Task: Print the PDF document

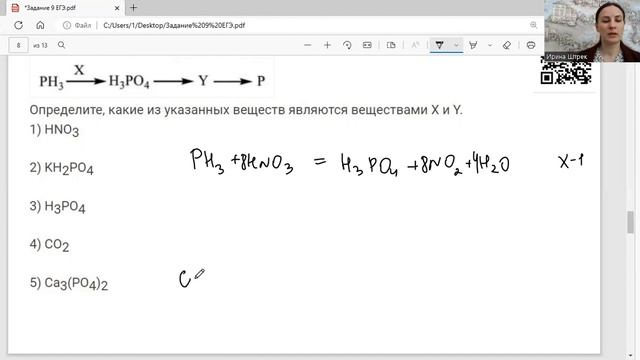Action: [x=531, y=45]
